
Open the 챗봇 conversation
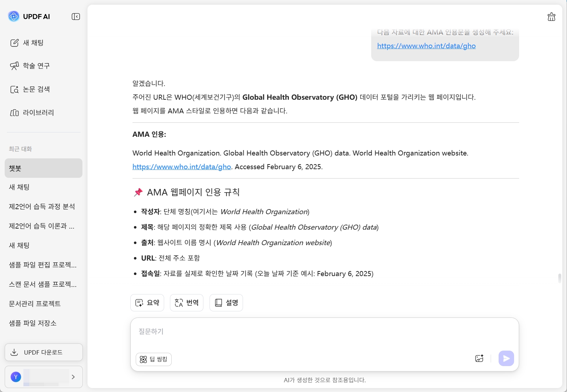[43, 168]
